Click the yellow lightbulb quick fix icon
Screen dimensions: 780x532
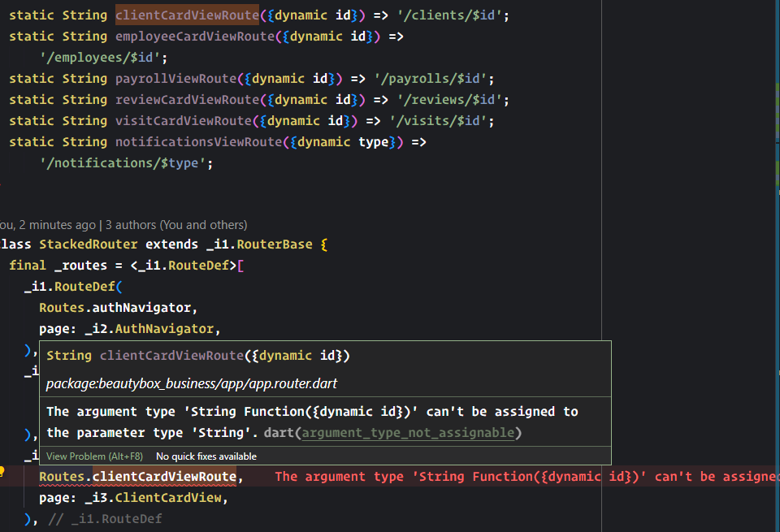4,470
